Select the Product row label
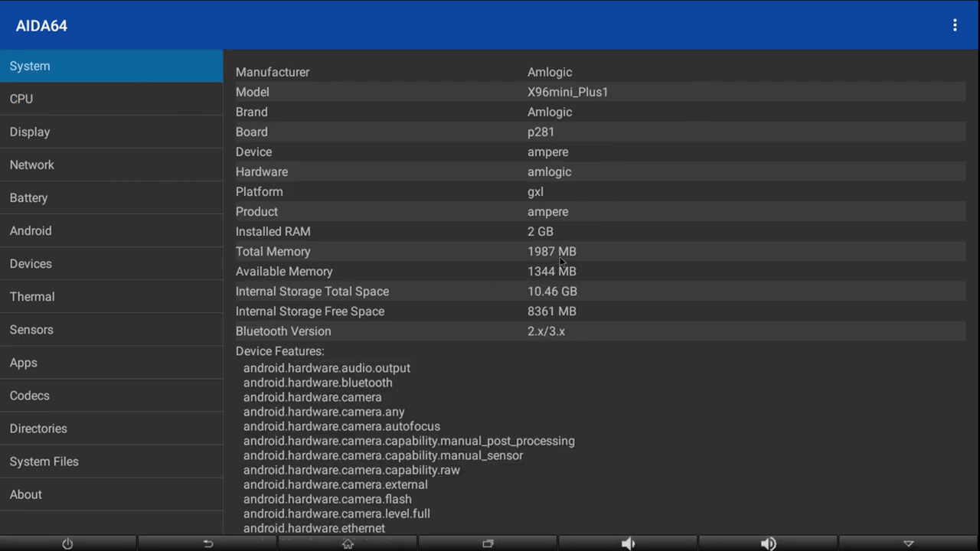 click(256, 211)
